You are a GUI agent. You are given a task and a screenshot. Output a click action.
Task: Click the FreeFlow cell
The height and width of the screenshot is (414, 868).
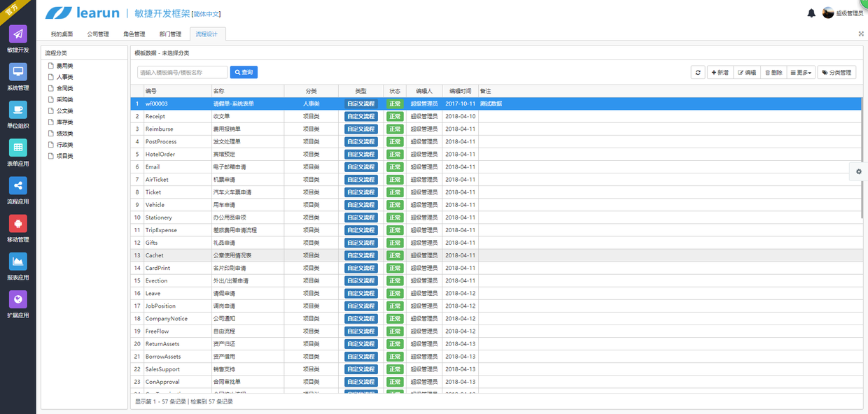[x=177, y=331]
